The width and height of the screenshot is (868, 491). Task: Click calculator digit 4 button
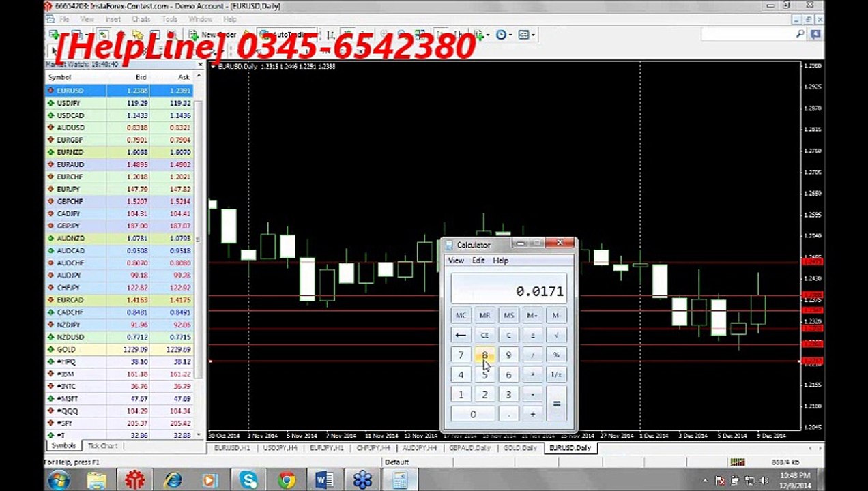click(461, 375)
